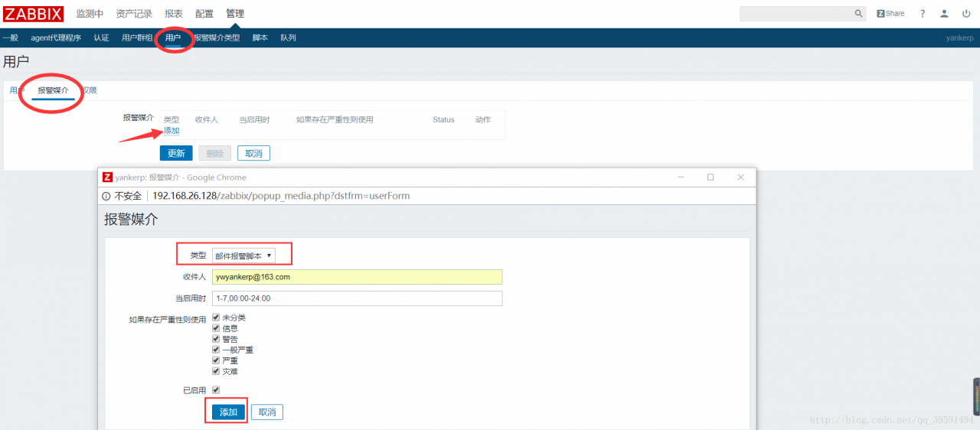The width and height of the screenshot is (980, 430).
Task: Toggle the '灾难' severity checkbox
Action: click(x=217, y=371)
